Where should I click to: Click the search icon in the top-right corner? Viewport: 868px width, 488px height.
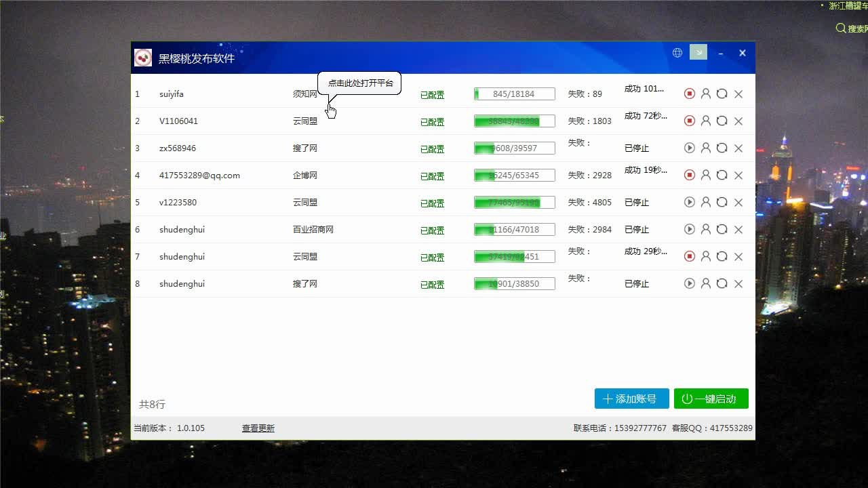pos(840,28)
